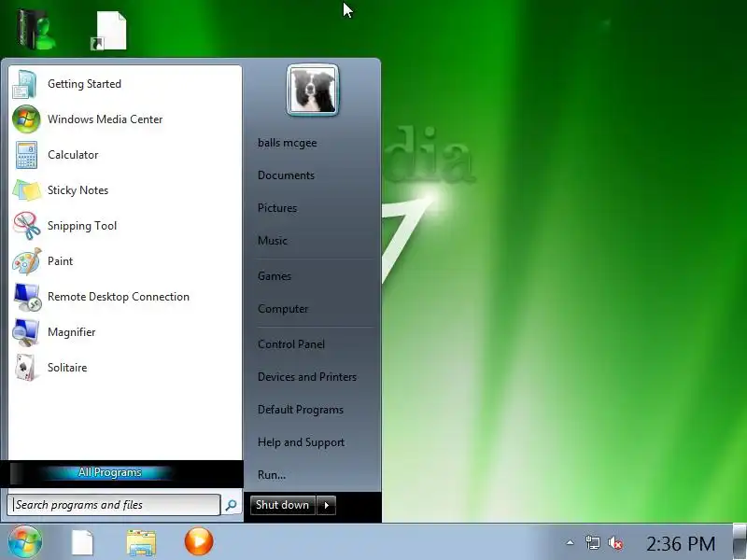
Task: Click the user account dog picture
Action: [x=313, y=90]
